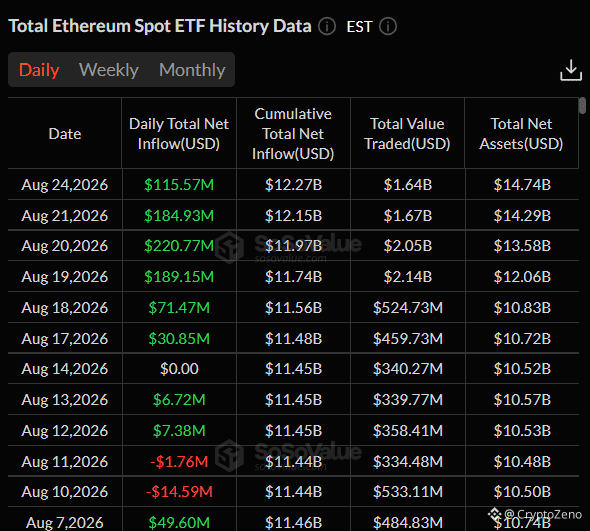Click the Aug 11,2026 date cell
Image resolution: width=590 pixels, height=531 pixels.
point(65,462)
